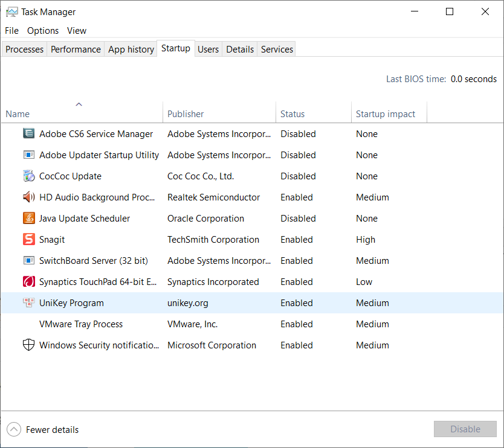Click the Snagit app icon
Image resolution: width=504 pixels, height=448 pixels.
pyautogui.click(x=29, y=240)
